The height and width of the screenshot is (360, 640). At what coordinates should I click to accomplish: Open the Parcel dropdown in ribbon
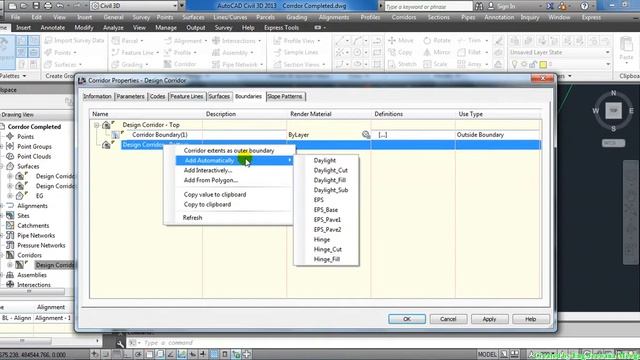click(x=142, y=41)
